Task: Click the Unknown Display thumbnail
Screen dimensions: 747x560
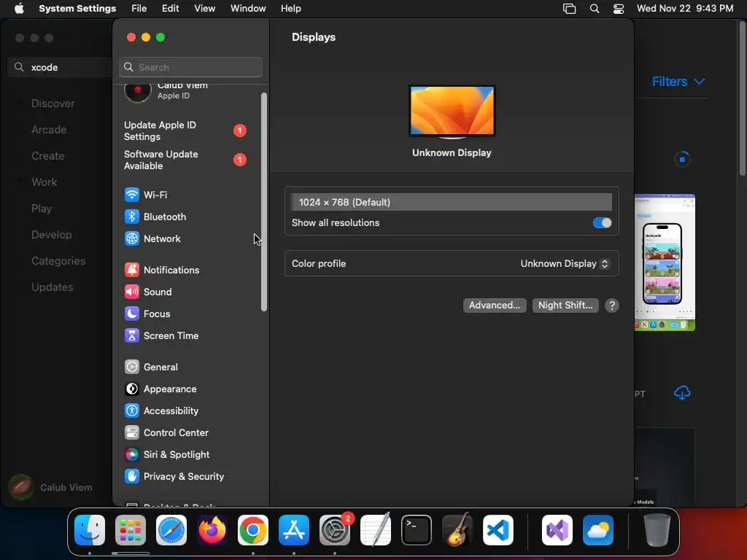Action: 452,112
